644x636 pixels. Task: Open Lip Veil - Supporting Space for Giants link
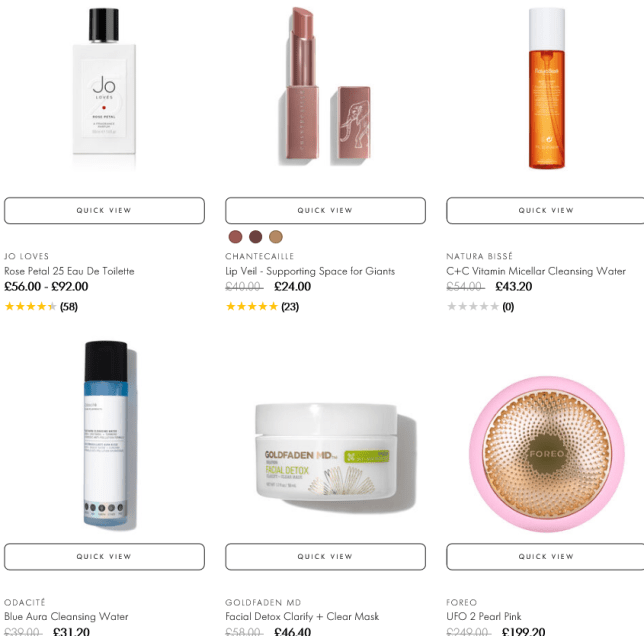click(310, 271)
